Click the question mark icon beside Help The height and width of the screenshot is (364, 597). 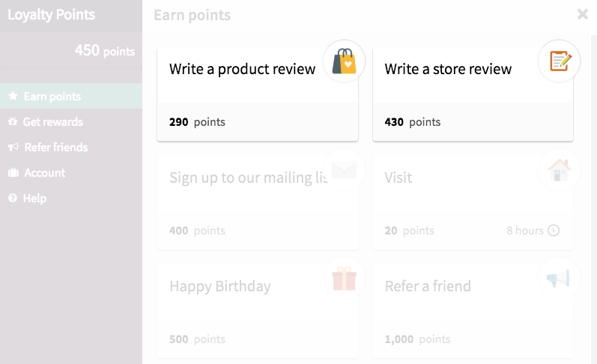click(13, 198)
